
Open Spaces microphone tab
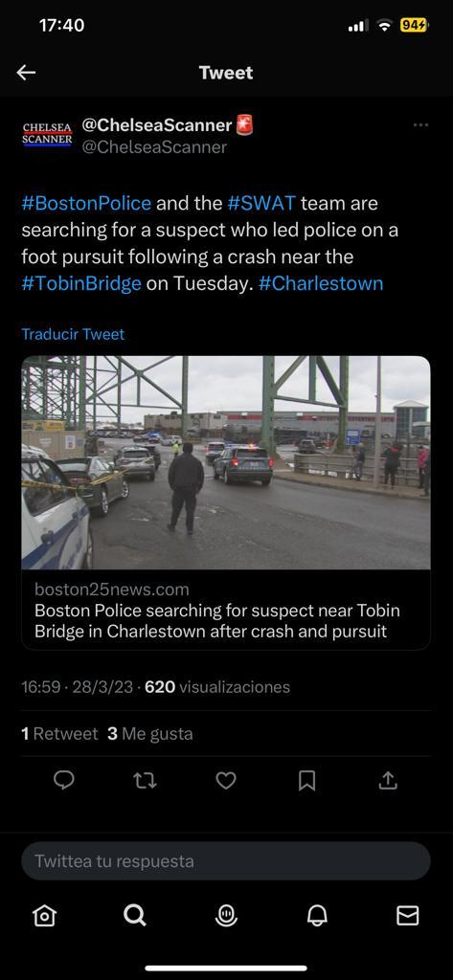point(226,916)
